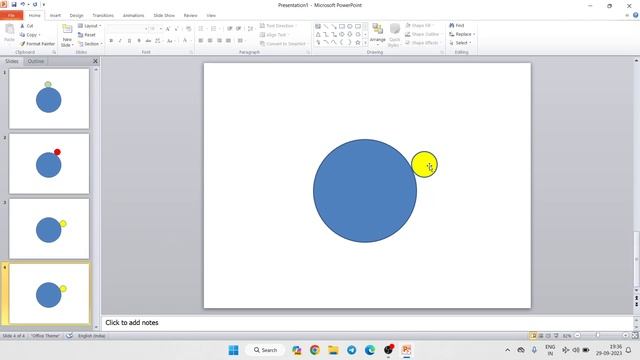Start Slide Show from status bar icon
The image size is (640, 360).
tap(556, 336)
